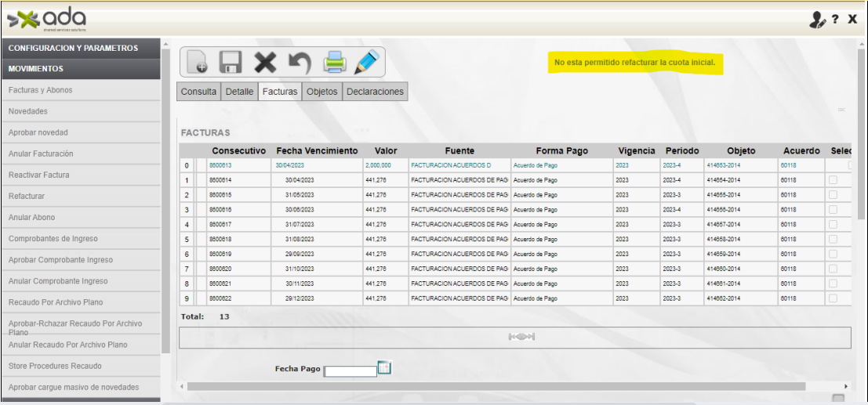Image resolution: width=868 pixels, height=405 pixels.
Task: Open Refacturar in the sidebar menu
Action: [27, 196]
